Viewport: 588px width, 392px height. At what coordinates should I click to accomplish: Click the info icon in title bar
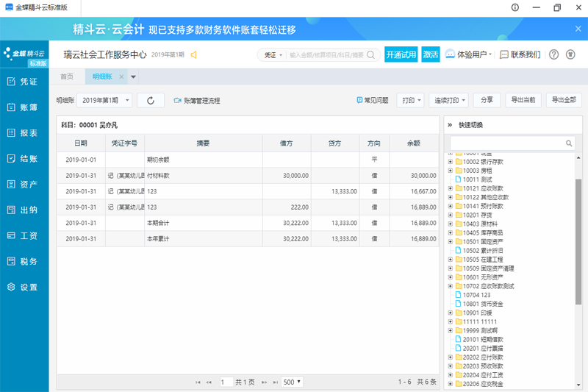coord(515,7)
